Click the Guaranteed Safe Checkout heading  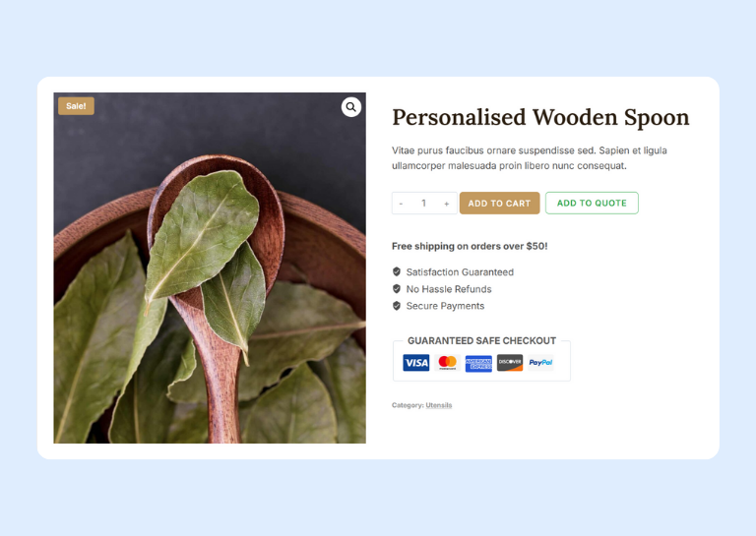(481, 340)
